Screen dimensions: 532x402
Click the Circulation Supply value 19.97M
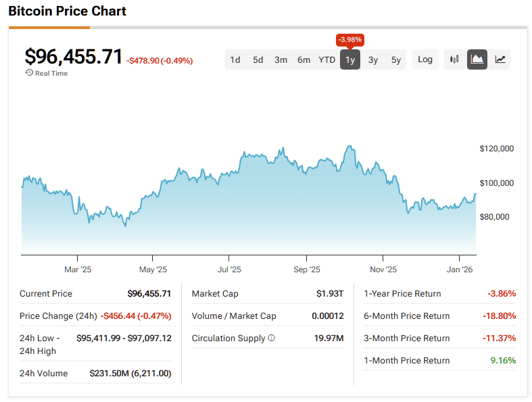[329, 338]
